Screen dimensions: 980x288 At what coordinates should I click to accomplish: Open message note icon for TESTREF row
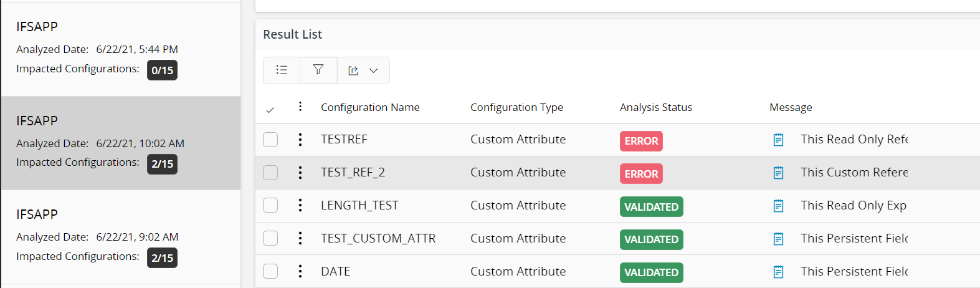(x=778, y=140)
